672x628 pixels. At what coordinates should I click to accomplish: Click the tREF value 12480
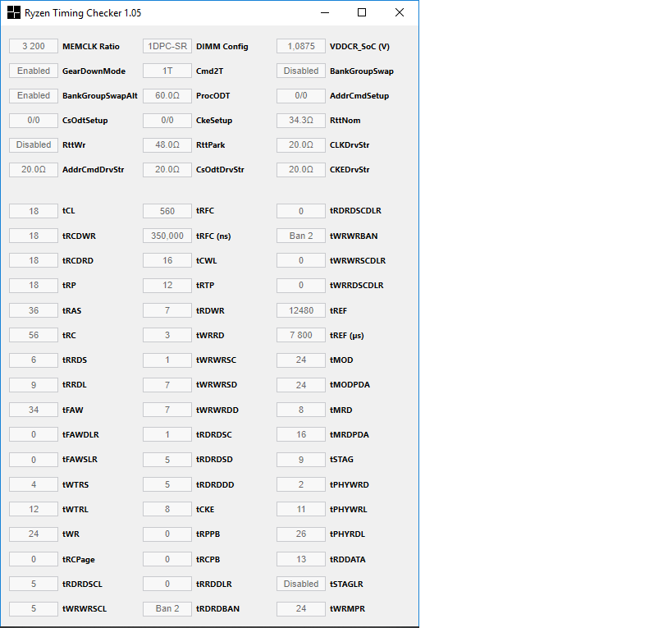coord(301,310)
